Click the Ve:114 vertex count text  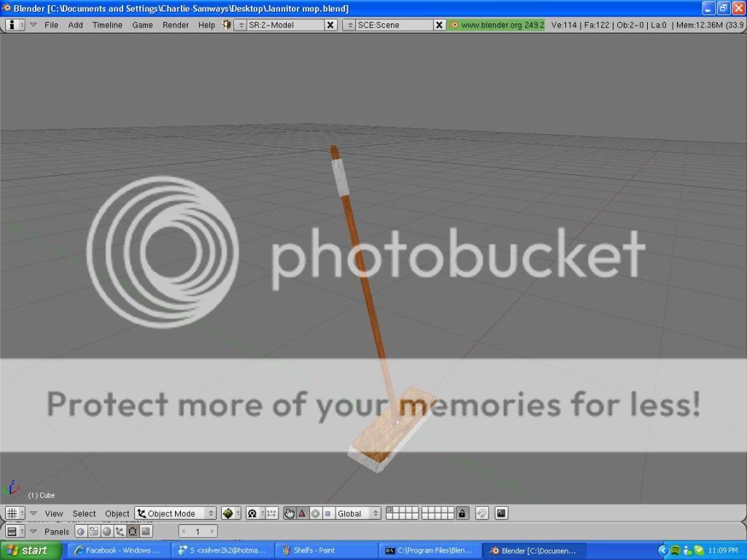(x=564, y=25)
